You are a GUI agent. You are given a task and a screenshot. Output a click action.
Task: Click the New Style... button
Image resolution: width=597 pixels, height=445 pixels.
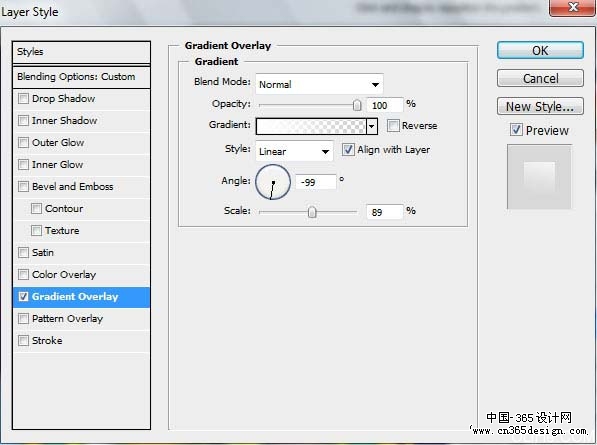[540, 106]
